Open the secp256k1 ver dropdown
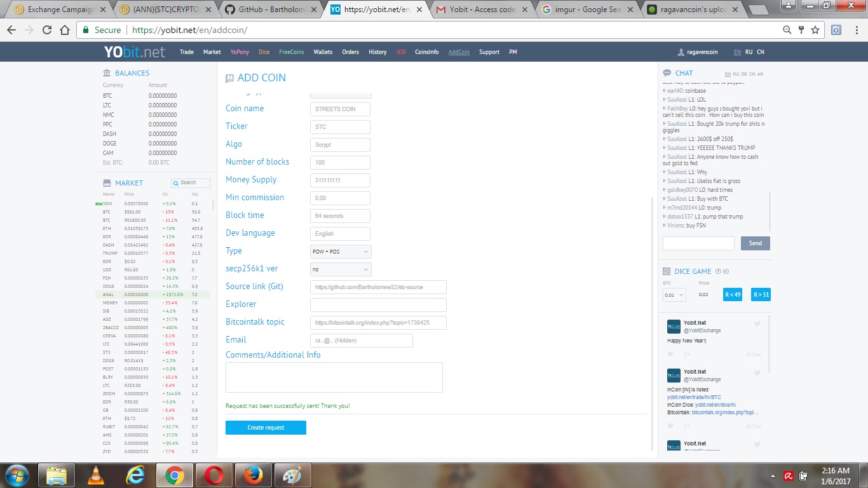Image resolution: width=868 pixels, height=488 pixels. click(341, 269)
